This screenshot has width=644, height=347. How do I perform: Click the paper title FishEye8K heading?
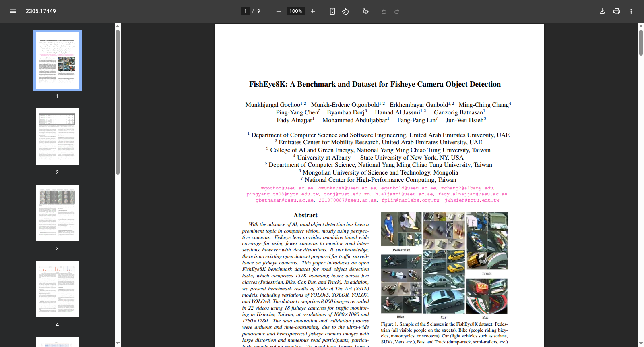375,84
